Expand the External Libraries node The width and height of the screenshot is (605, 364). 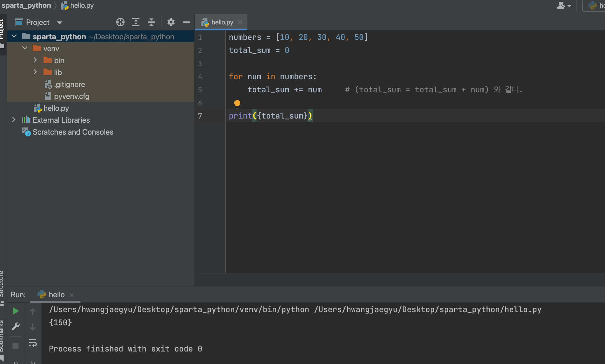click(x=14, y=120)
